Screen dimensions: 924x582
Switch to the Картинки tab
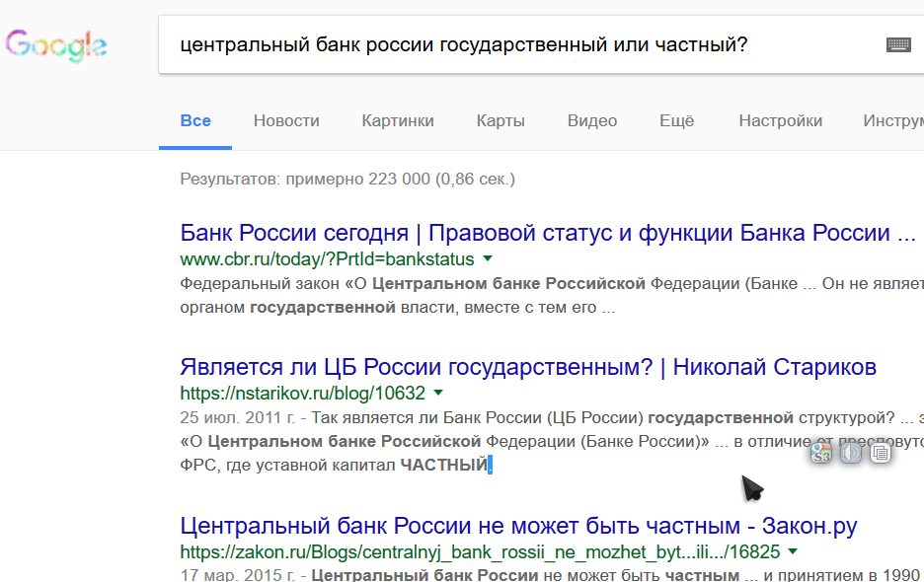coord(398,120)
